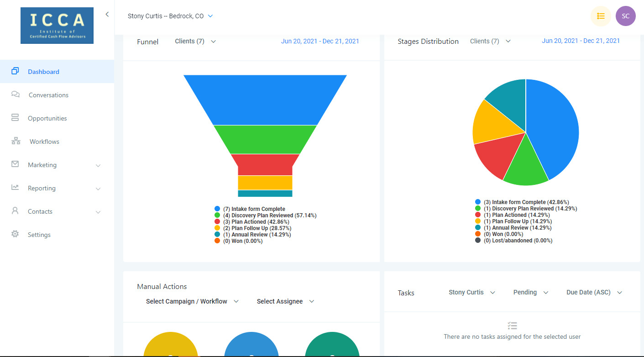Image resolution: width=644 pixels, height=357 pixels.
Task: Open the Contacts menu item
Action: [x=40, y=211]
